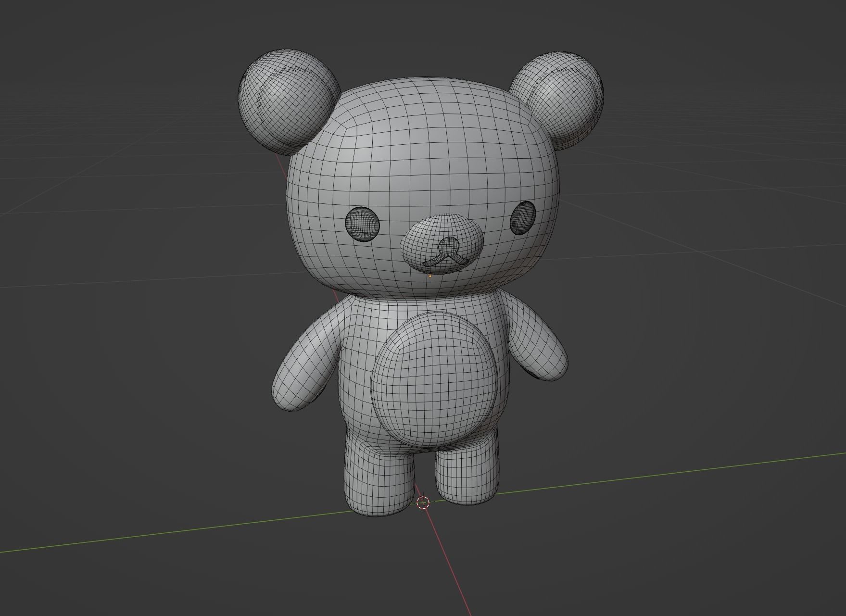Select the small orange origin dot under the bear's muzzle
Image resolution: width=846 pixels, height=616 pixels.
point(430,277)
